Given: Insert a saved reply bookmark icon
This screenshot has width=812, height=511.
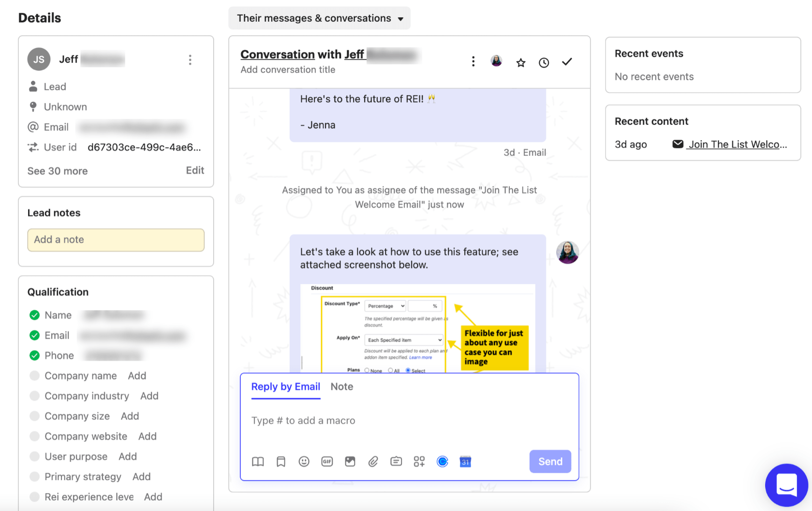Looking at the screenshot, I should click(x=281, y=462).
